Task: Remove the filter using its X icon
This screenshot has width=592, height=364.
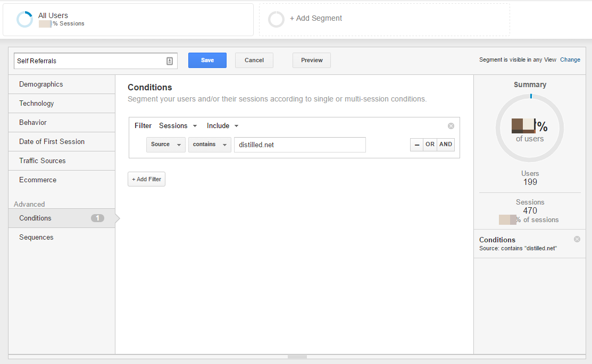Action: [x=451, y=126]
